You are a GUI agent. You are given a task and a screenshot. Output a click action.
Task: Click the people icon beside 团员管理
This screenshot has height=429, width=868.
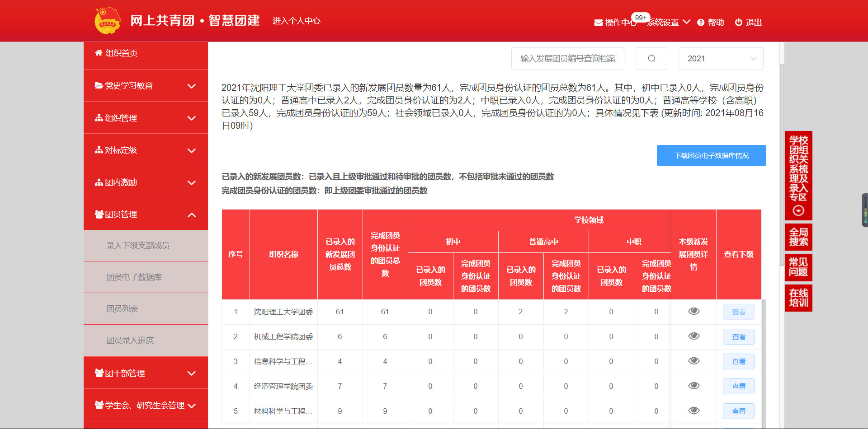(x=99, y=214)
